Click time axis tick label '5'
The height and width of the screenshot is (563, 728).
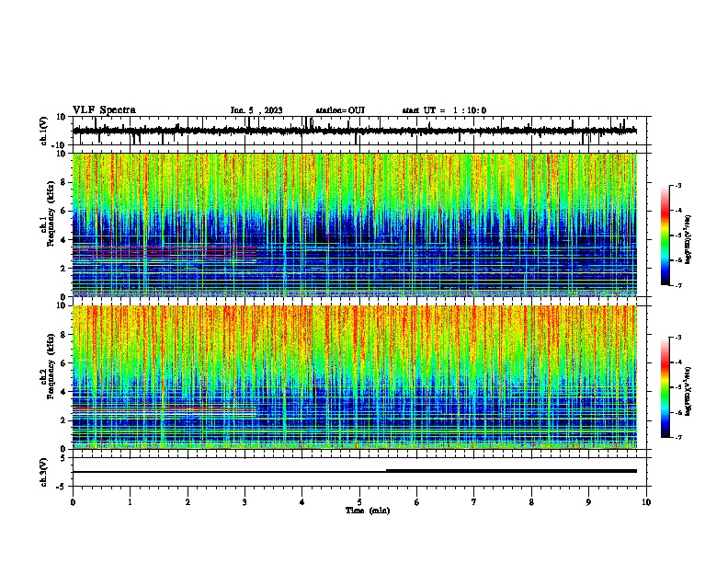pyautogui.click(x=359, y=502)
